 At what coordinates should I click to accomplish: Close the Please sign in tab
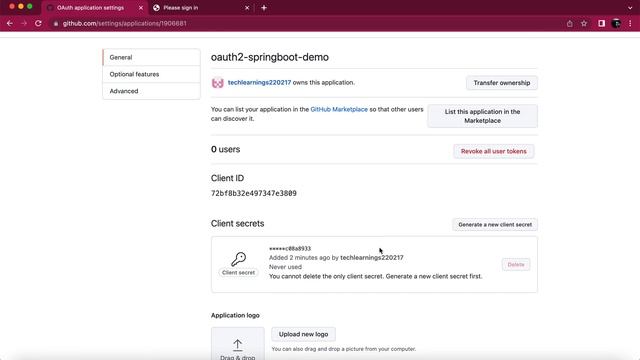pyautogui.click(x=247, y=8)
